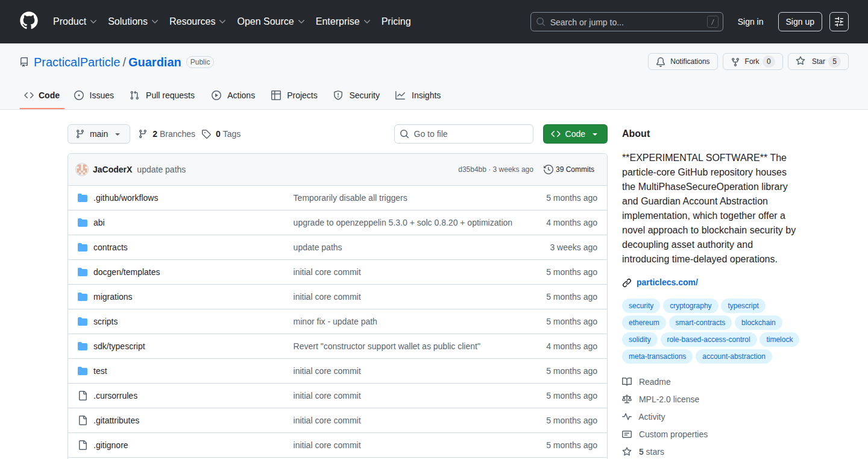Select the smart-contracts topic tag
The image size is (868, 459).
click(x=700, y=323)
